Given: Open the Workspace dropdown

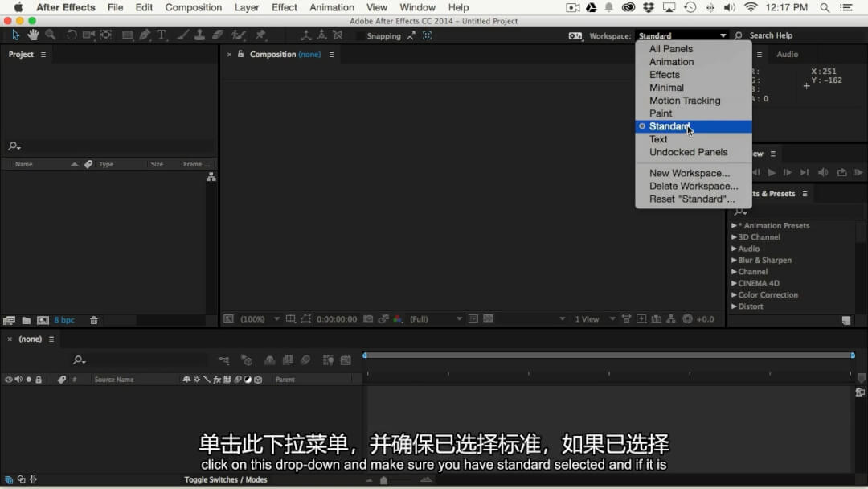Looking at the screenshot, I should [x=682, y=36].
